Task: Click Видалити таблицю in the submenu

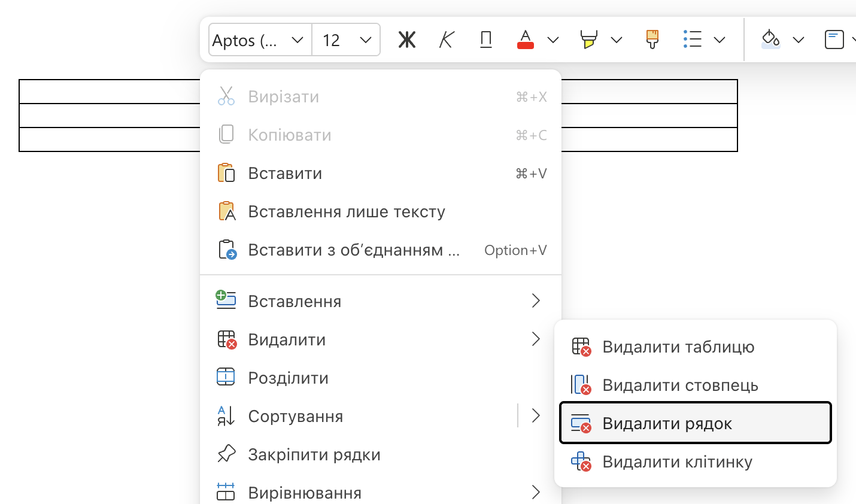Action: pyautogui.click(x=678, y=347)
